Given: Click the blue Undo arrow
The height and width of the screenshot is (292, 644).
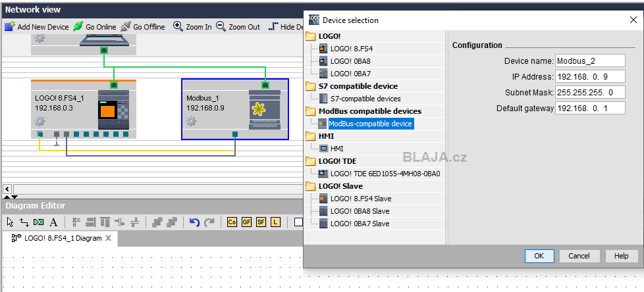Looking at the screenshot, I should tap(194, 222).
